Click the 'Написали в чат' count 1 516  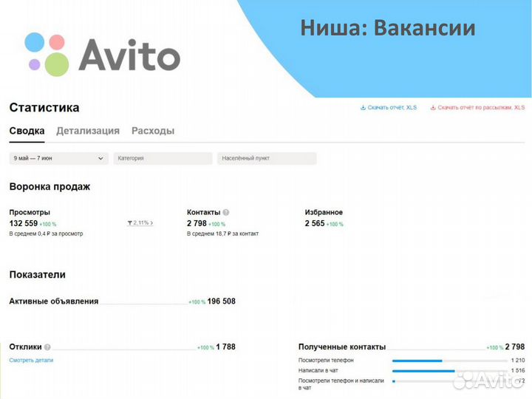tap(518, 370)
